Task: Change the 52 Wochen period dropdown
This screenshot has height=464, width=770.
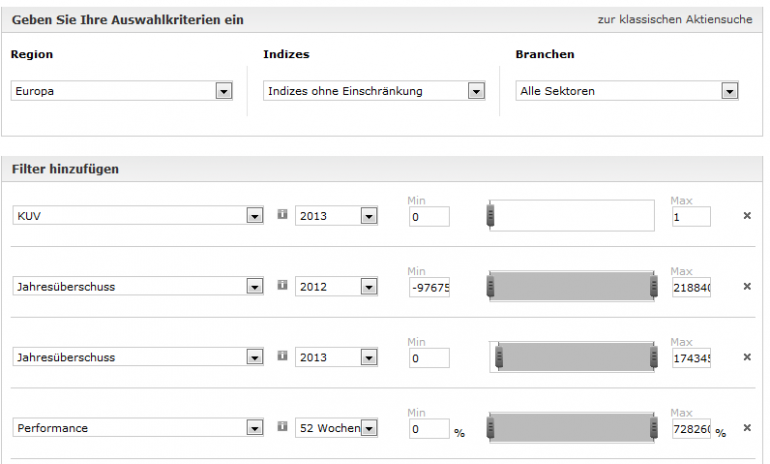Action: (368, 428)
